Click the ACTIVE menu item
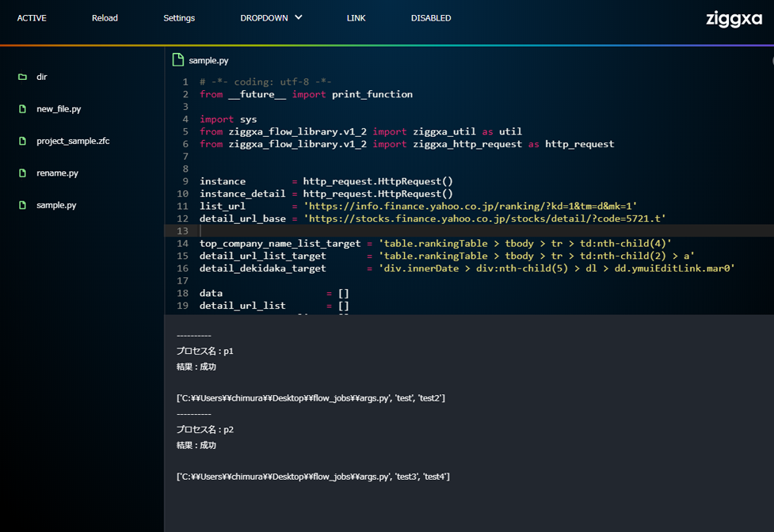The height and width of the screenshot is (532, 774). pos(32,18)
